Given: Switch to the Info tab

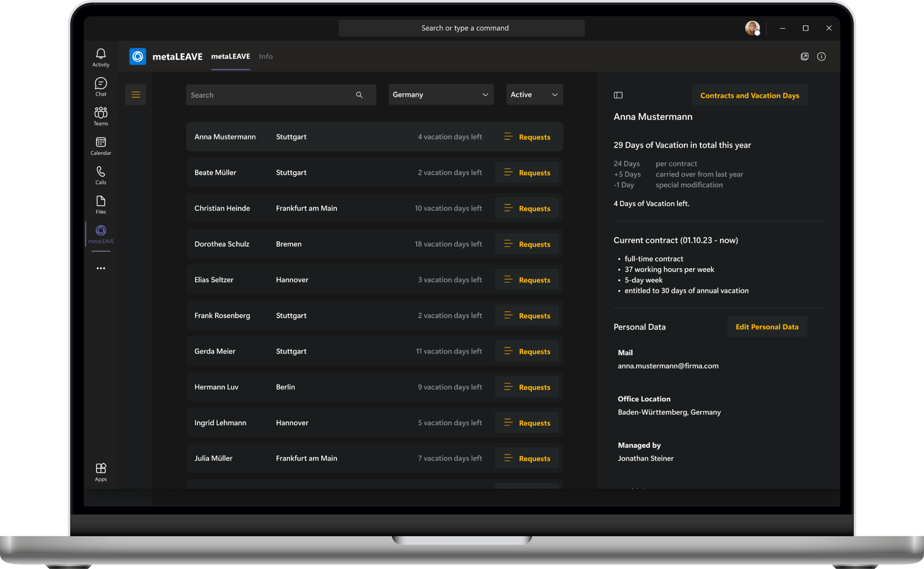Looking at the screenshot, I should click(266, 57).
